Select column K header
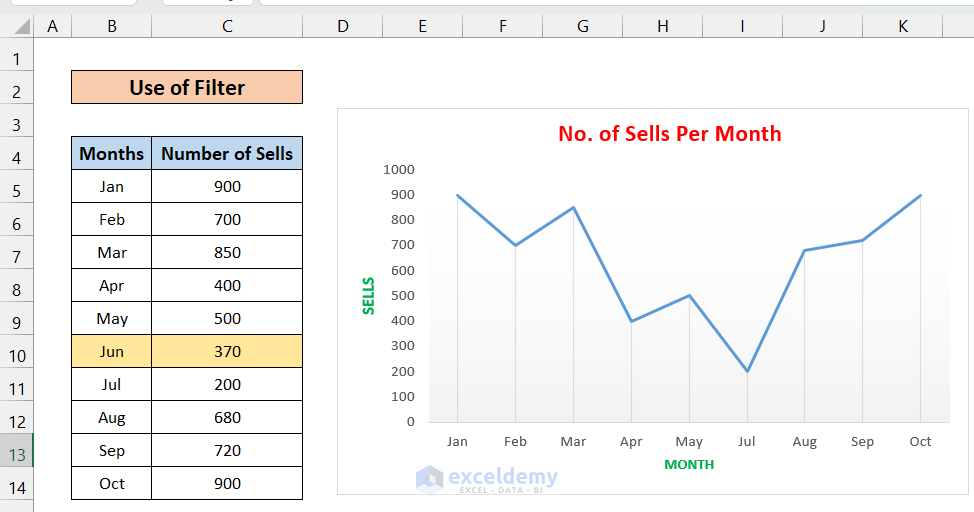This screenshot has width=974, height=512. point(902,26)
